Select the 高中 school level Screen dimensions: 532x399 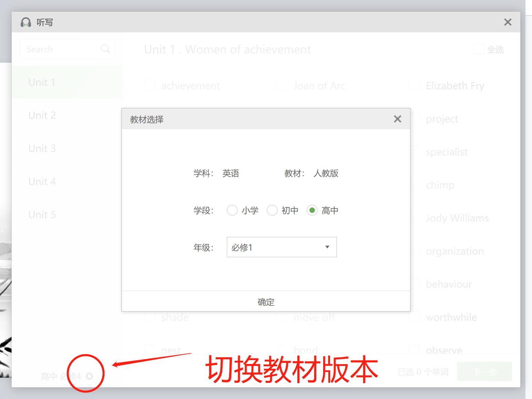pos(313,210)
